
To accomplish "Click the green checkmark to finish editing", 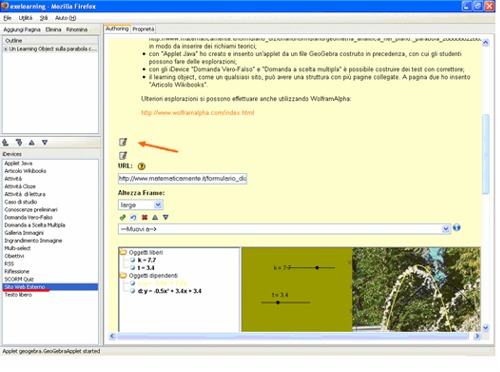I will pos(123,217).
